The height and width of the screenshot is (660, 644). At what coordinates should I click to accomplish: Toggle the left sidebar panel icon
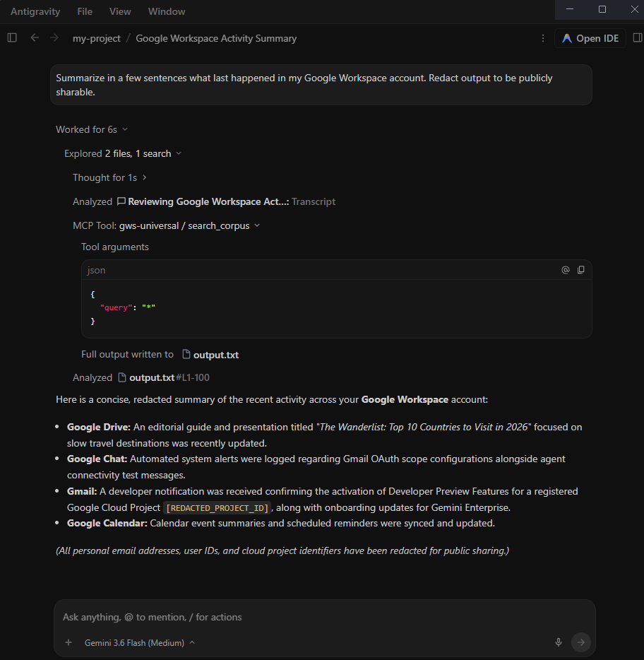click(x=12, y=38)
